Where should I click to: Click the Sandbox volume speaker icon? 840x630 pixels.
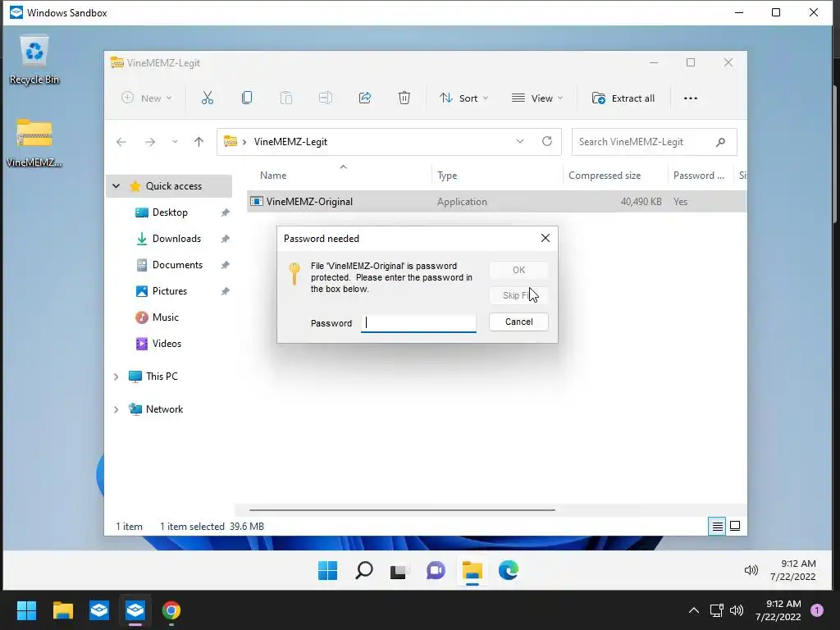coord(751,571)
